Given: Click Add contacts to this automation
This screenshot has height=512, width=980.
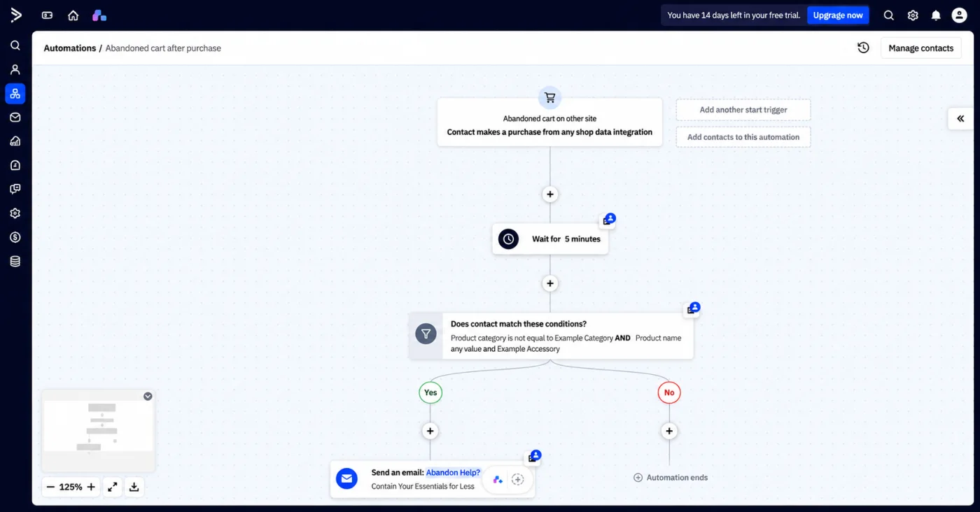Looking at the screenshot, I should tap(743, 137).
